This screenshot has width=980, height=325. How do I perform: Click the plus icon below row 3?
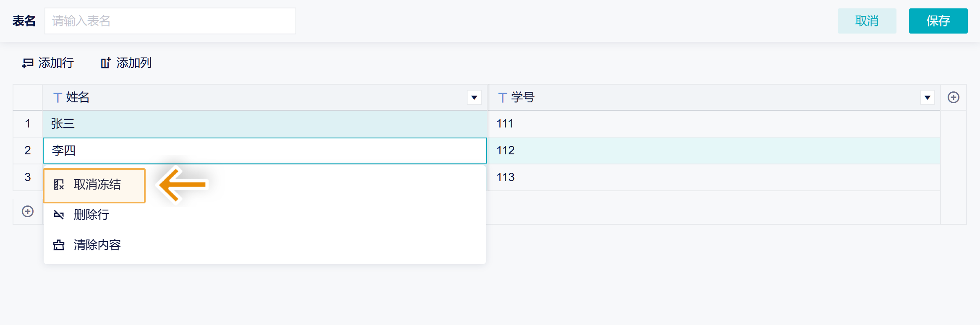28,211
